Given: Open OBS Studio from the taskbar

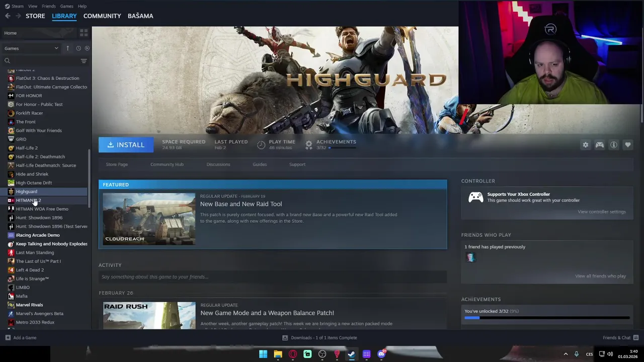Looking at the screenshot, I should (323, 354).
